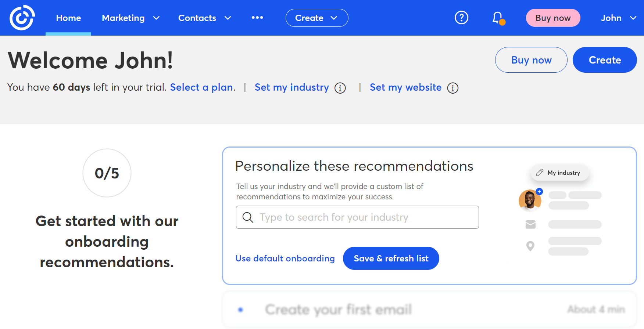View info tooltip next to Set my website
This screenshot has width=644, height=329.
click(453, 88)
